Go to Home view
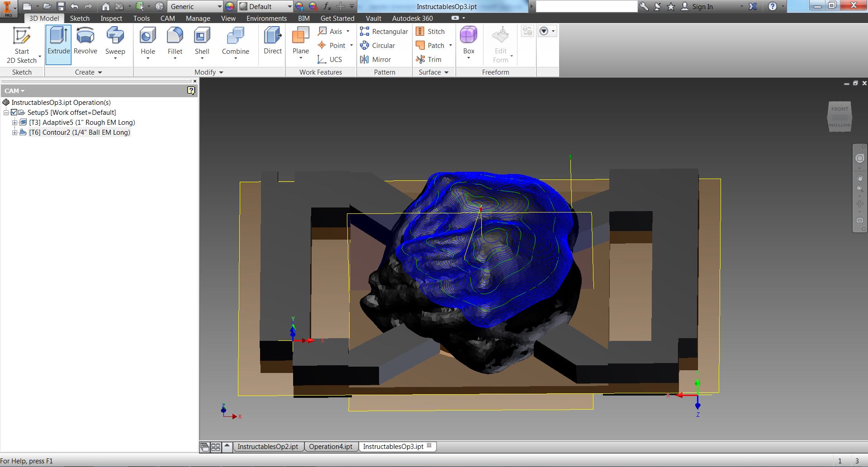Image resolution: width=868 pixels, height=467 pixels. click(x=105, y=6)
